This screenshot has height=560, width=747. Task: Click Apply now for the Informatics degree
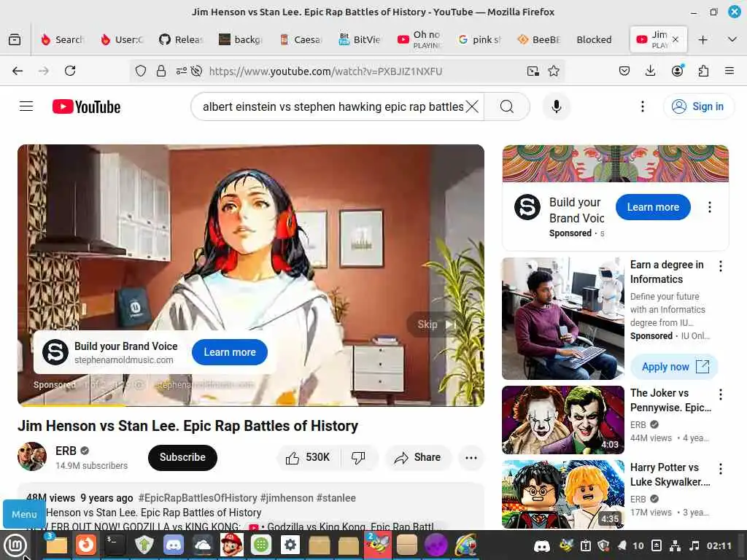[x=674, y=367]
